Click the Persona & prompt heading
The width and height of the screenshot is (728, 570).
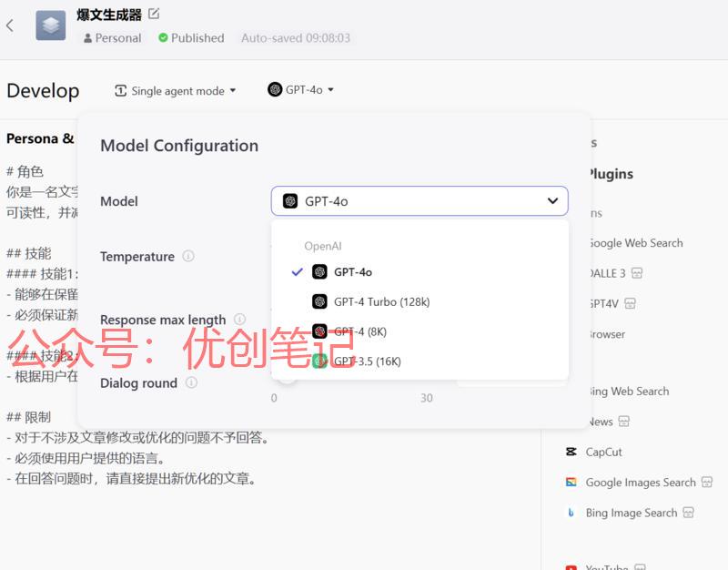41,138
